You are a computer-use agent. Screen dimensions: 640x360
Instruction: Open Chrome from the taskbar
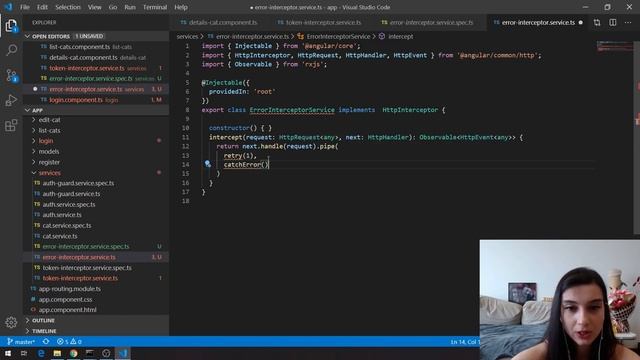pos(73,353)
